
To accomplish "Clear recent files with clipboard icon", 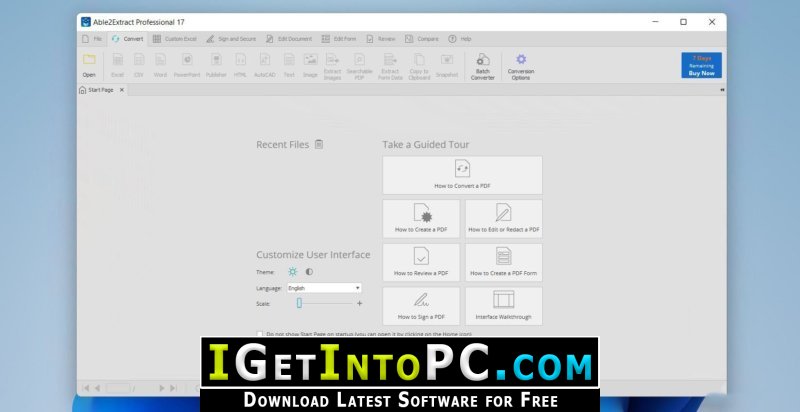I will pos(319,144).
